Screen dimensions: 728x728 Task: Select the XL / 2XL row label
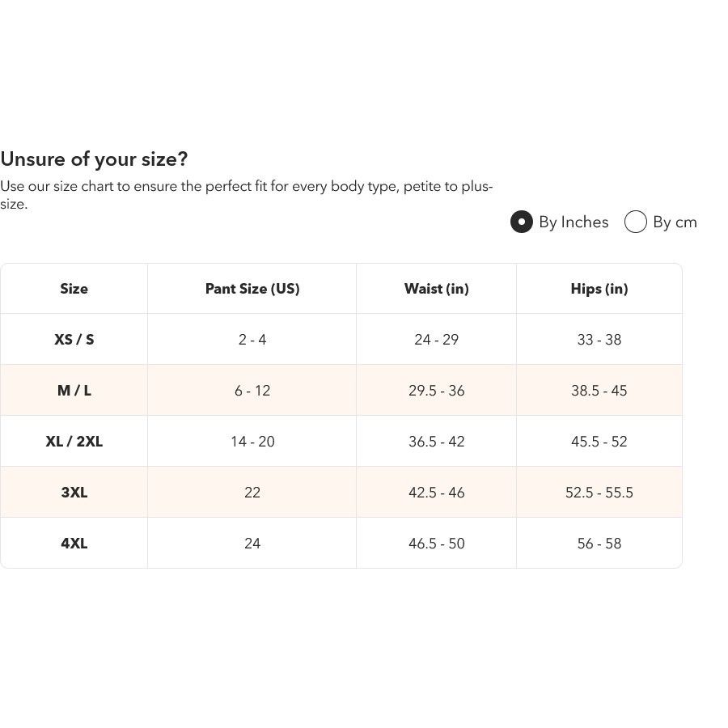coord(74,441)
